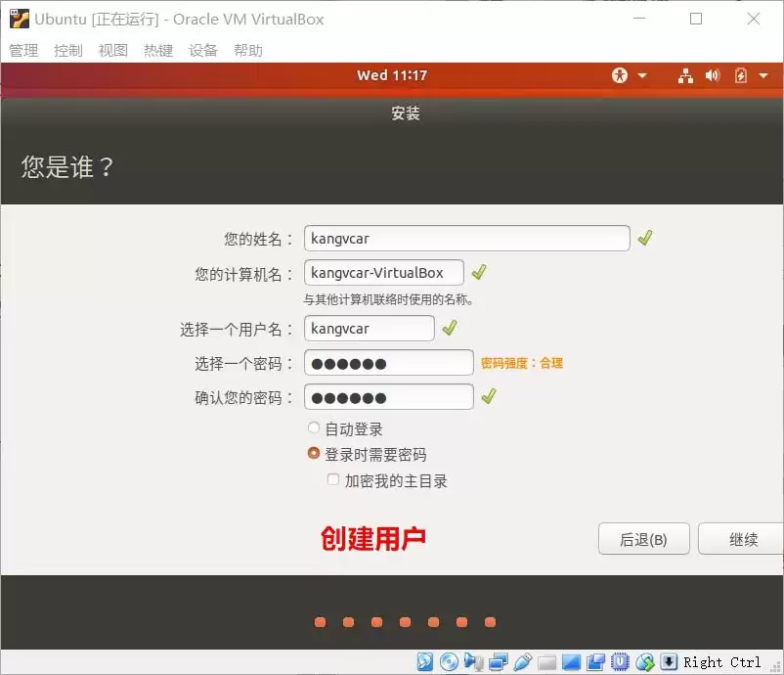The image size is (784, 675).
Task: Enable the 加密我的主目录 checkbox
Action: coord(333,478)
